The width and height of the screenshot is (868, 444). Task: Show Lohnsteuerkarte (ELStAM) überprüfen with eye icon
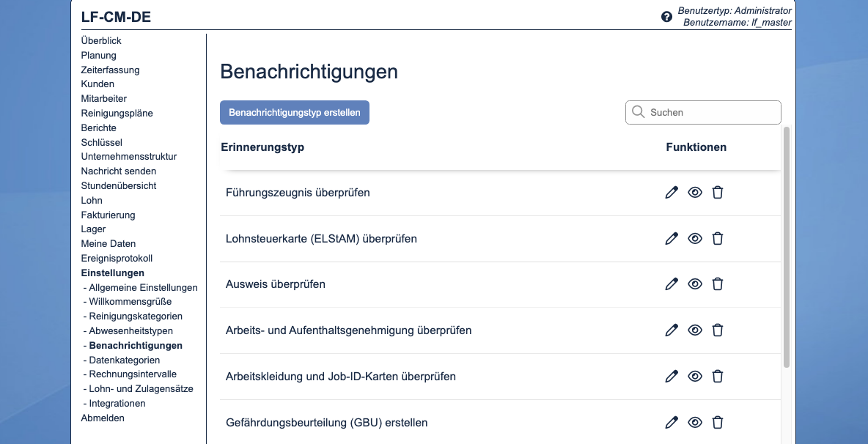694,238
